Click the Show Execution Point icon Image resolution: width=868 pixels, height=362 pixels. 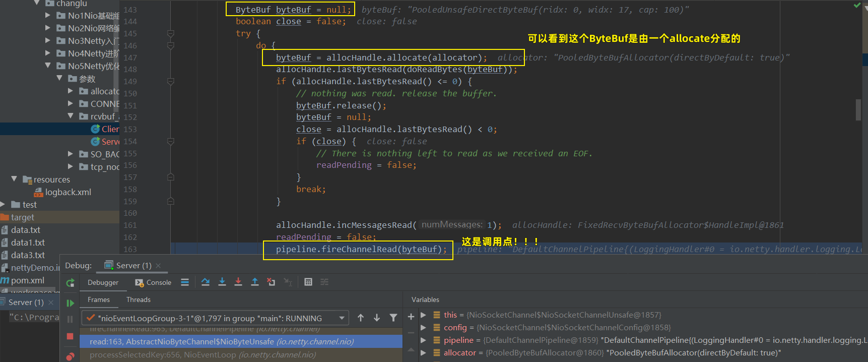[x=185, y=282]
